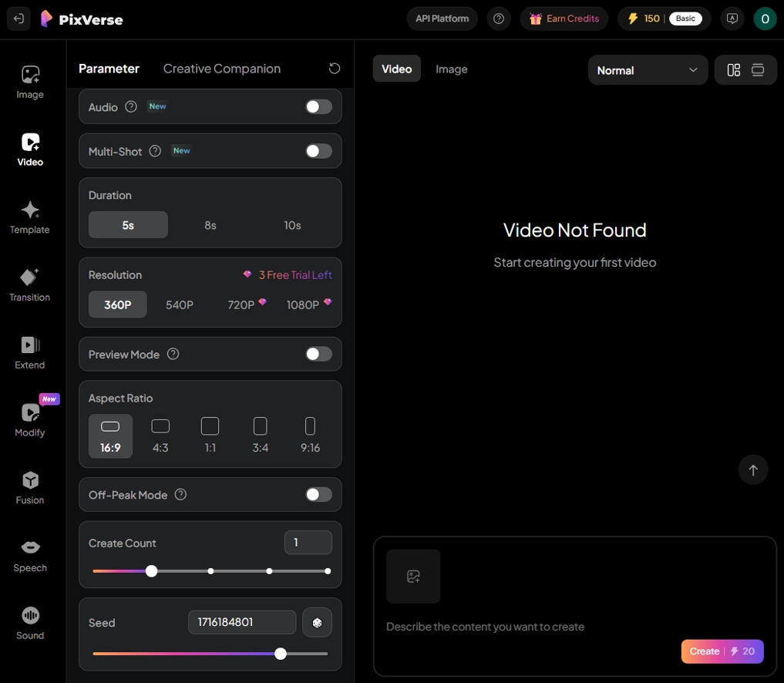Select the Video tool in sidebar
Viewport: 784px width, 683px height.
coord(30,150)
